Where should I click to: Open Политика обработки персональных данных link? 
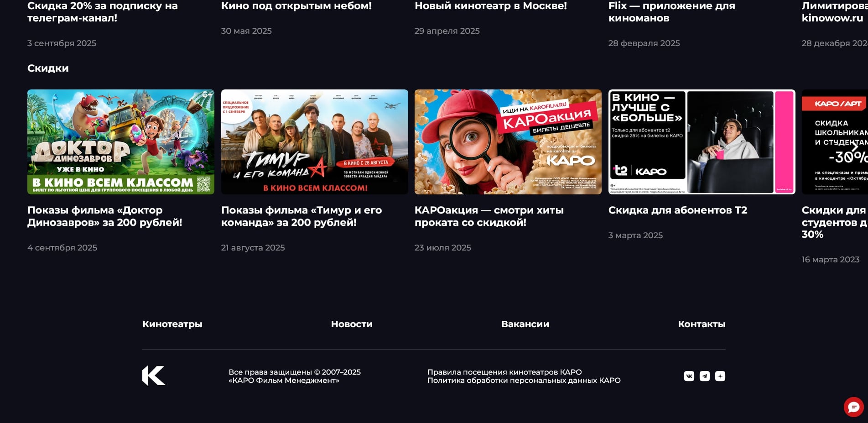(524, 381)
